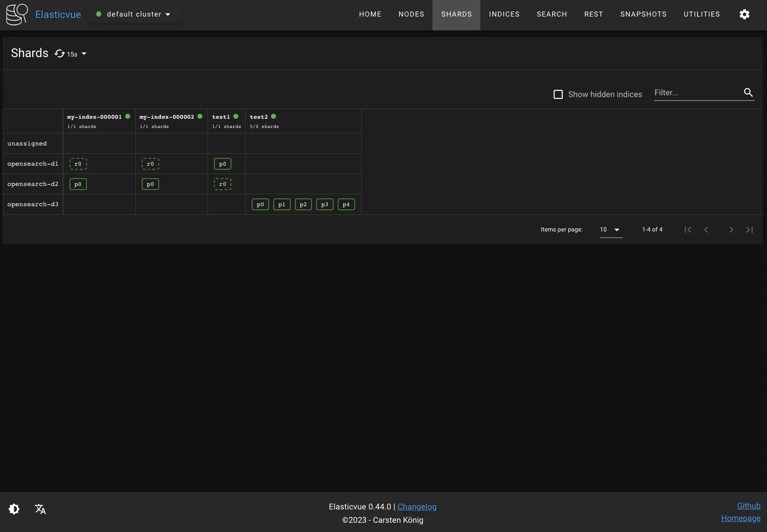Open the SNAPSHOTS tab
Viewport: 767px width, 532px height.
643,14
